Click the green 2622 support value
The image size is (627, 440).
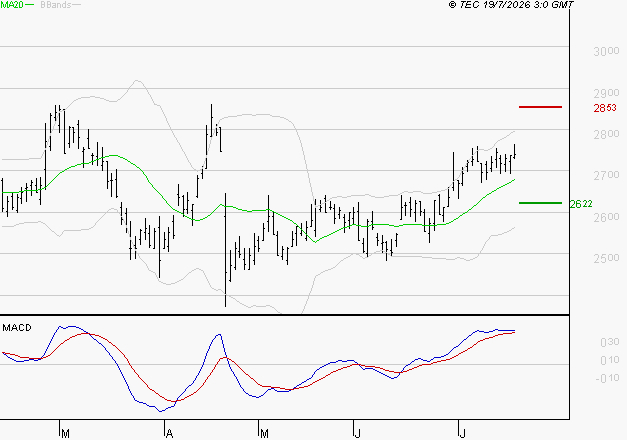[x=581, y=204]
